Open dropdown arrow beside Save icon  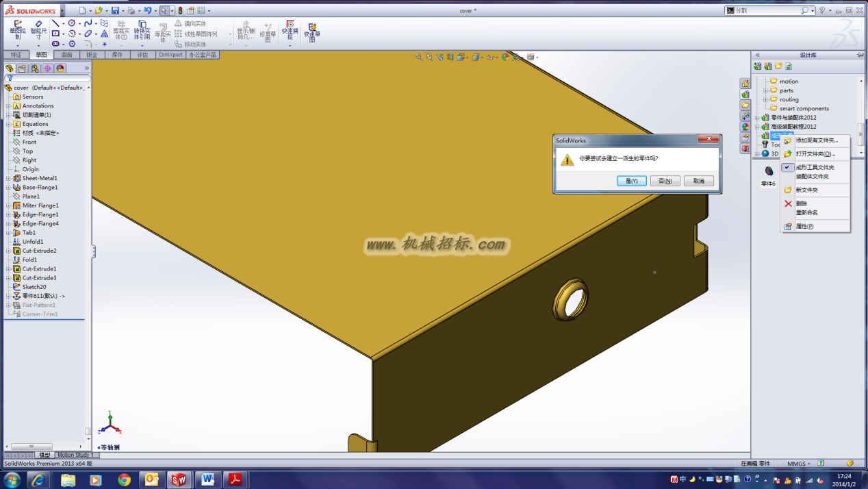(123, 11)
